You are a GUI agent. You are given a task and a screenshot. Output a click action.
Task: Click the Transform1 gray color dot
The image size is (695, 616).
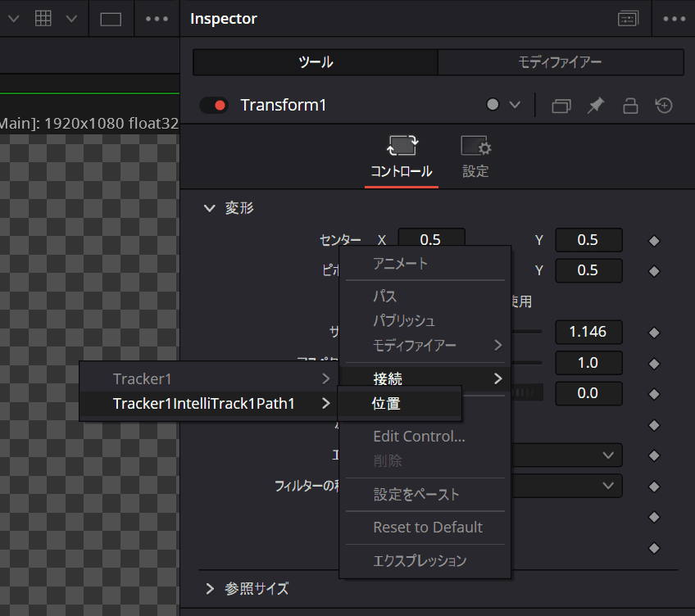coord(493,105)
